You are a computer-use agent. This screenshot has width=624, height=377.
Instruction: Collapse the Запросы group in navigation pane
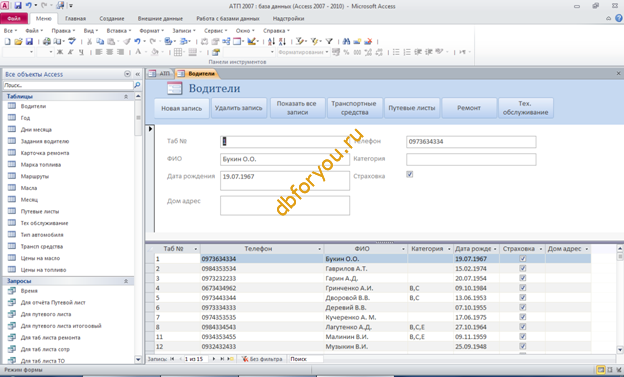pyautogui.click(x=126, y=281)
